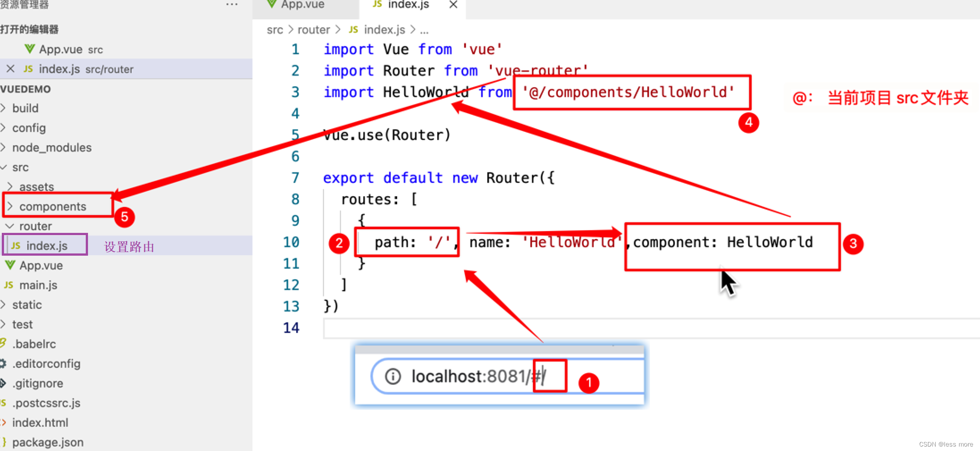Image resolution: width=980 pixels, height=451 pixels.
Task: Click the JS icon beside index.js src/router
Action: [28, 69]
